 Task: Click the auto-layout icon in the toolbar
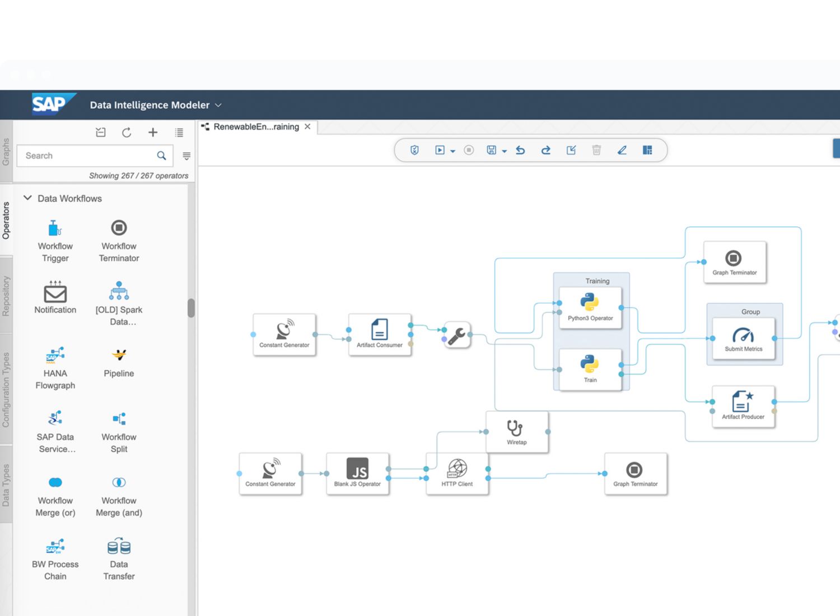pos(647,150)
